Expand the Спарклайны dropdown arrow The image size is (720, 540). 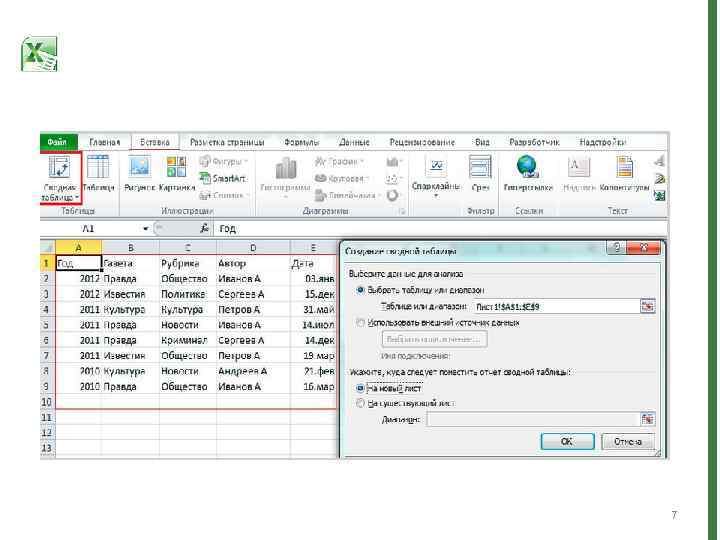436,197
